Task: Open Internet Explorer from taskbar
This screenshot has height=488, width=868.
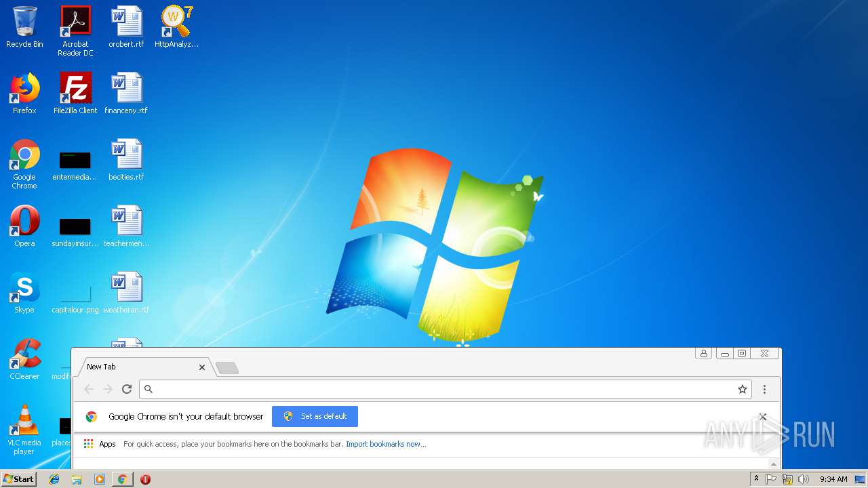Action: (54, 479)
